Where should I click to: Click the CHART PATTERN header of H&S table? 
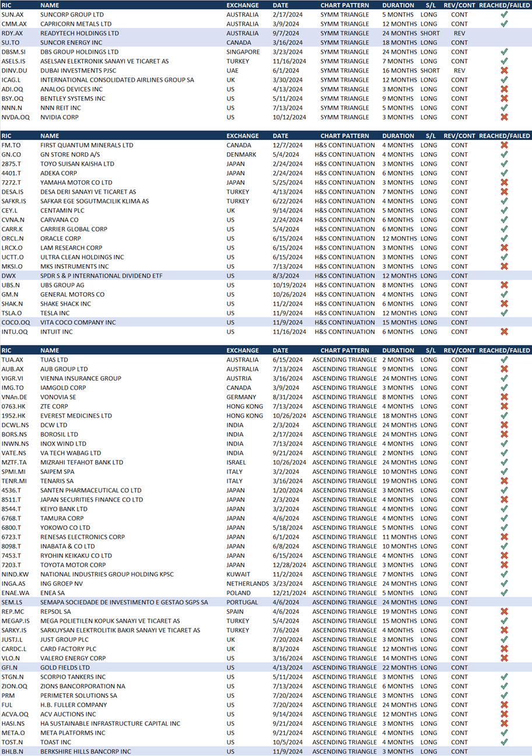(344, 136)
